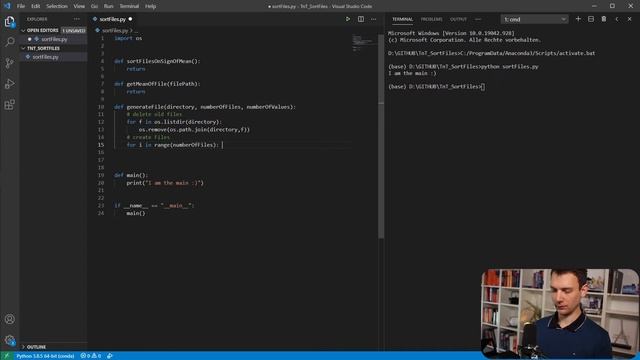Open the Edit menu
The image size is (640, 360).
(x=36, y=6)
